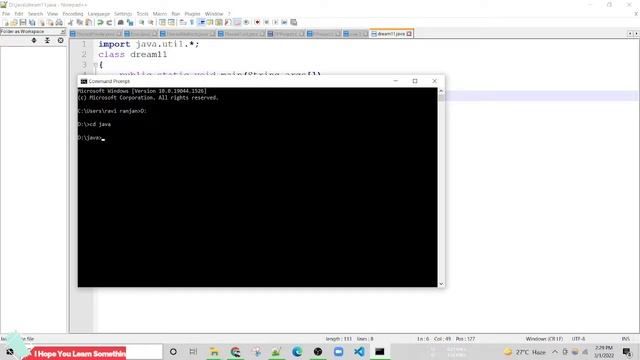Viewport: 640px width, 360px height.
Task: Open the Document Map toolbar icon
Action: click(219, 22)
